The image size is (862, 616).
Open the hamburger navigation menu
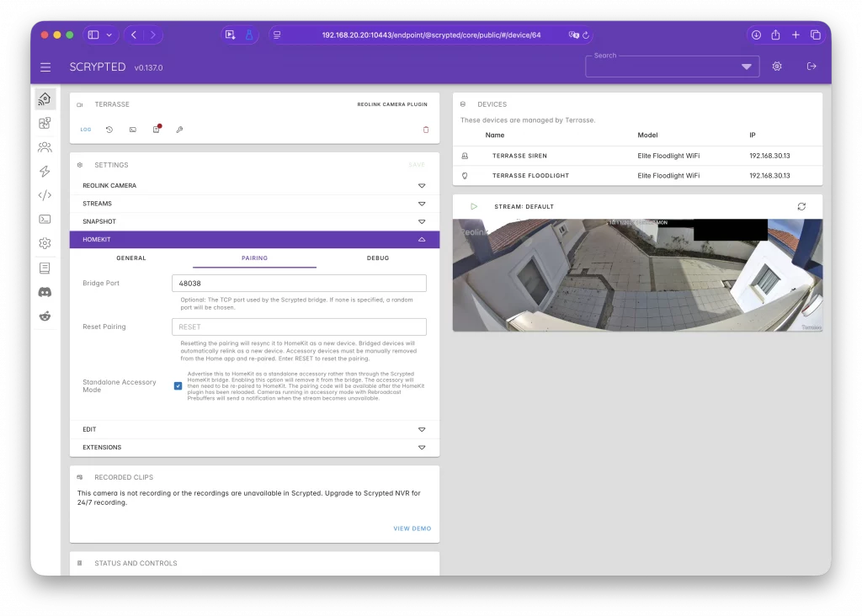pos(45,67)
